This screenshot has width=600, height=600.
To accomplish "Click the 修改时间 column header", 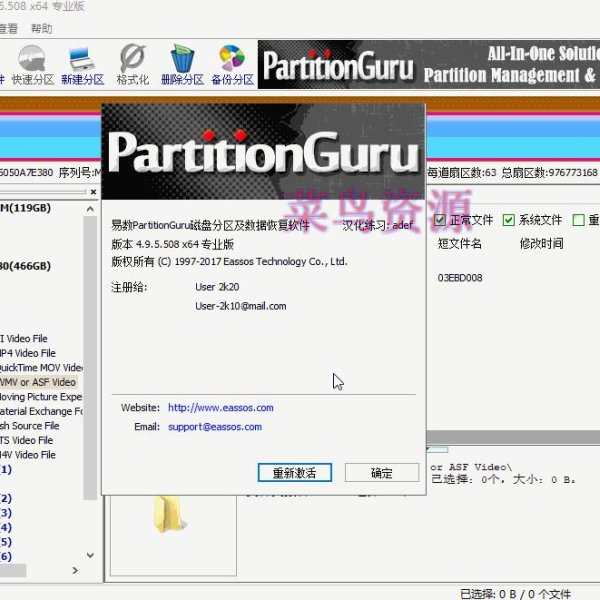I will 541,243.
